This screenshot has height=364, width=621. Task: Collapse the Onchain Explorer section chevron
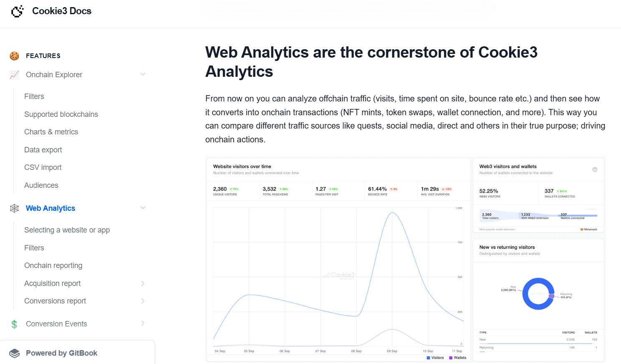[143, 73]
